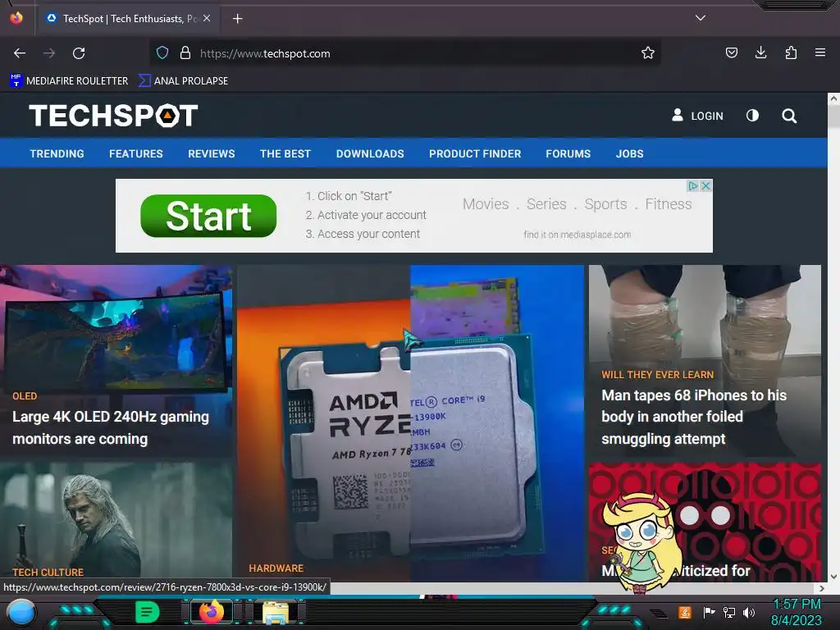Open the 4K OLED 240Hz monitors article

point(111,427)
